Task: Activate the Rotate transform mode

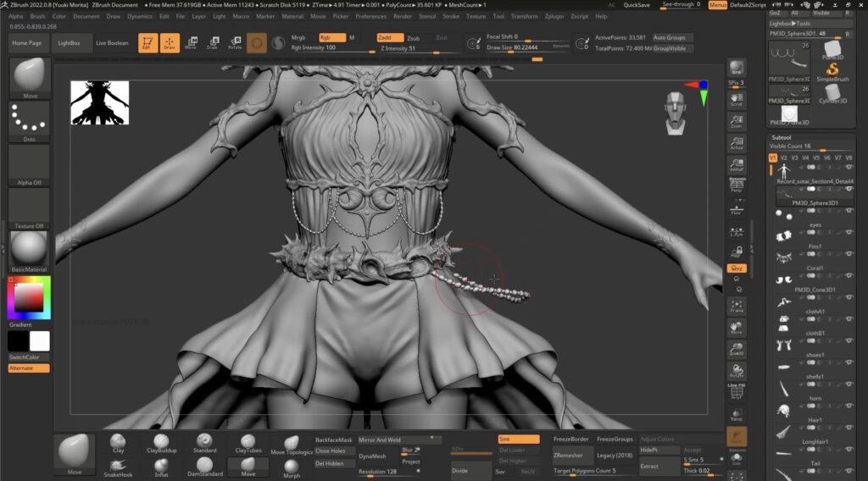Action: click(234, 42)
